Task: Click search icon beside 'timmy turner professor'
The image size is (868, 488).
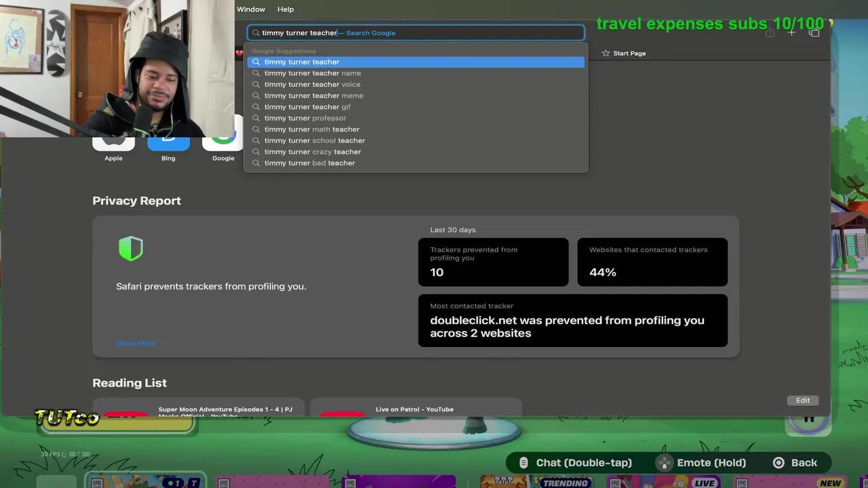Action: coord(256,118)
